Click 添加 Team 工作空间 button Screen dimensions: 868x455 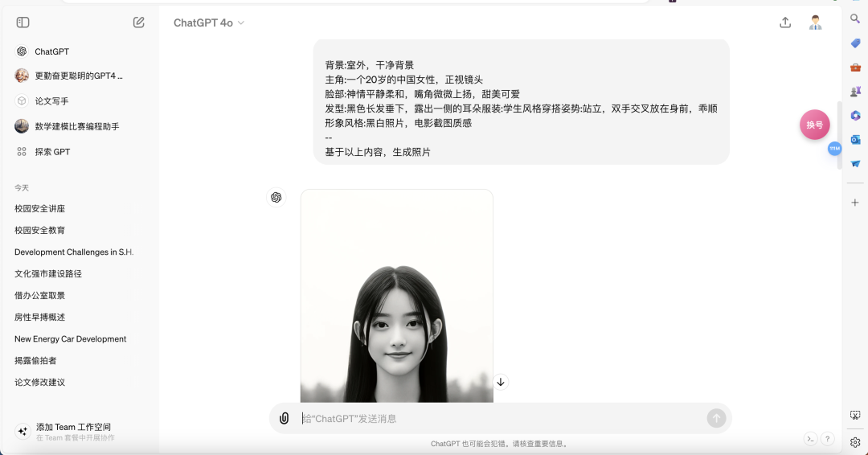76,432
